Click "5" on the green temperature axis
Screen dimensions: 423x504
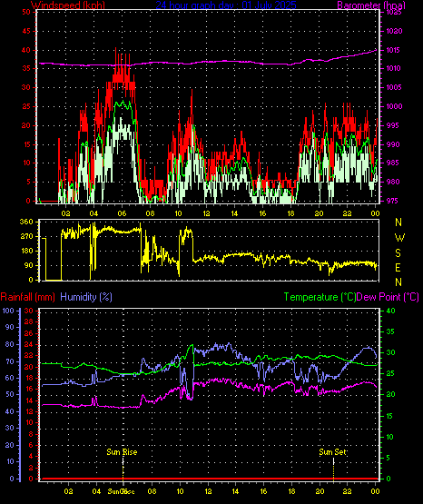(x=389, y=458)
